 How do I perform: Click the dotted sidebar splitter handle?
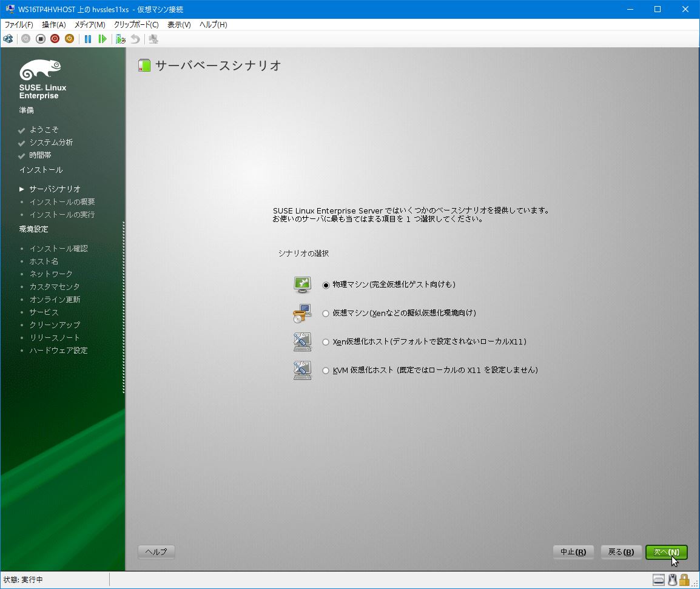tap(124, 308)
